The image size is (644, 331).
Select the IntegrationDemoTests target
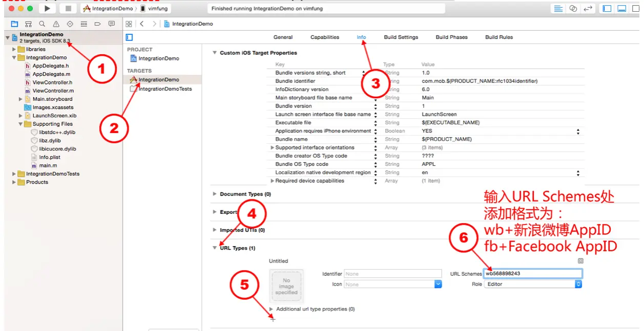click(161, 89)
